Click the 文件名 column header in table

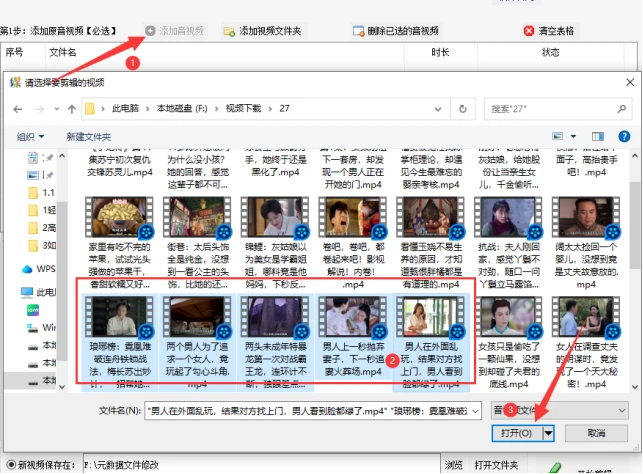(x=63, y=52)
